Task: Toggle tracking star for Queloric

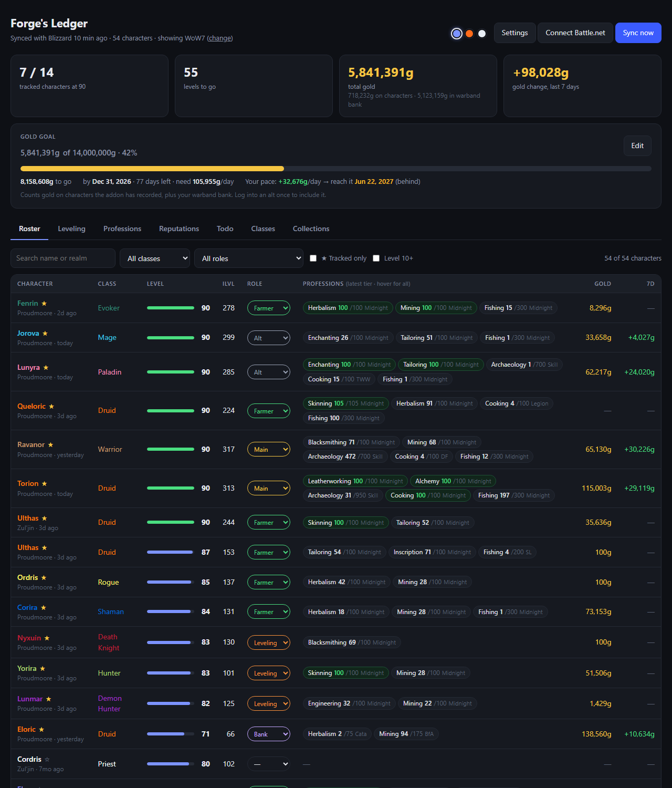Action: [x=51, y=407]
